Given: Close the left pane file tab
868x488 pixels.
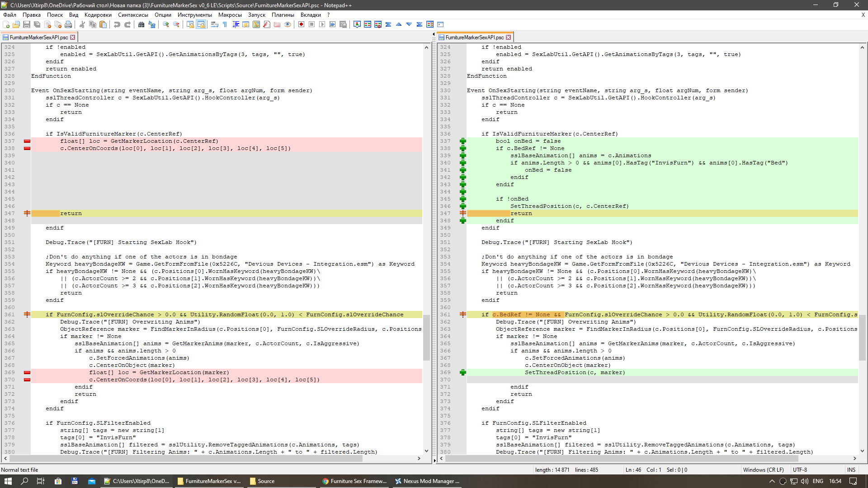Looking at the screenshot, I should point(73,38).
